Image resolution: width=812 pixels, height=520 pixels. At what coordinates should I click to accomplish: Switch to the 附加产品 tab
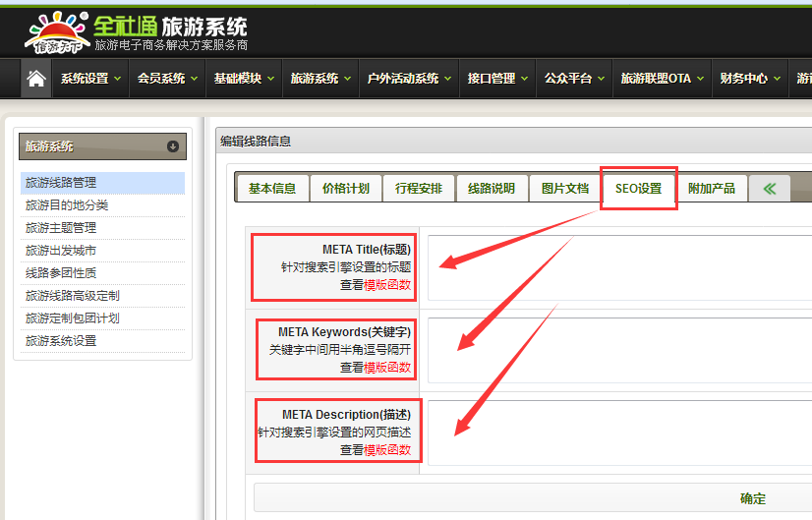[x=711, y=189]
